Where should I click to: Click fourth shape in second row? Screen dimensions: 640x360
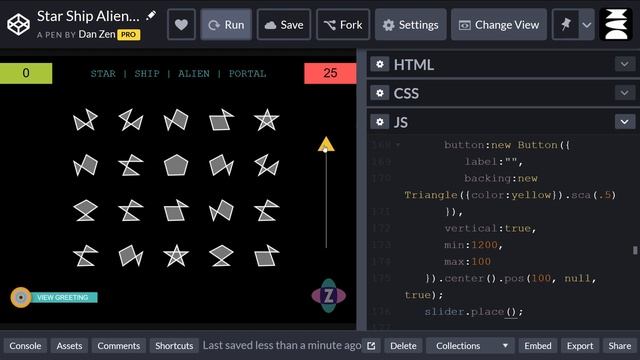[x=221, y=165]
